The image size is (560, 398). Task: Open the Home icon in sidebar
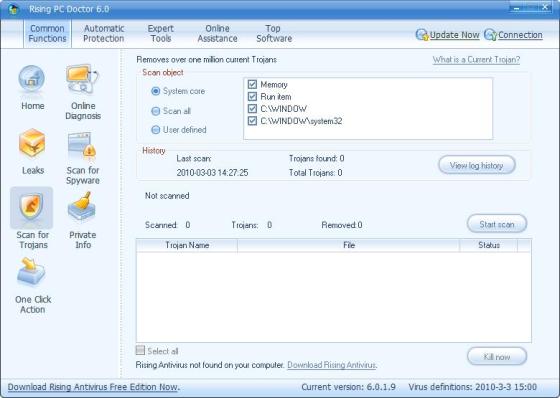coord(32,80)
